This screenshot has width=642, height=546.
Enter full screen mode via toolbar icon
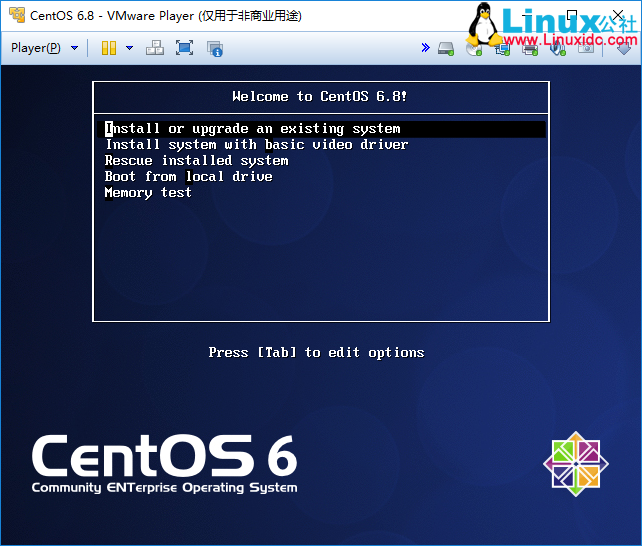pos(184,47)
